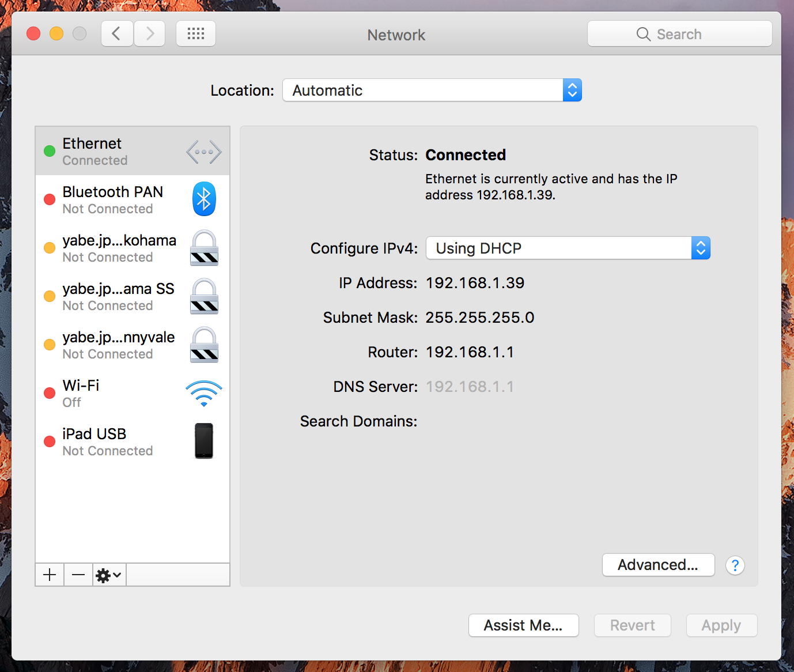The height and width of the screenshot is (672, 794).
Task: Click the IP Address value 192.168.1.39
Action: [475, 282]
